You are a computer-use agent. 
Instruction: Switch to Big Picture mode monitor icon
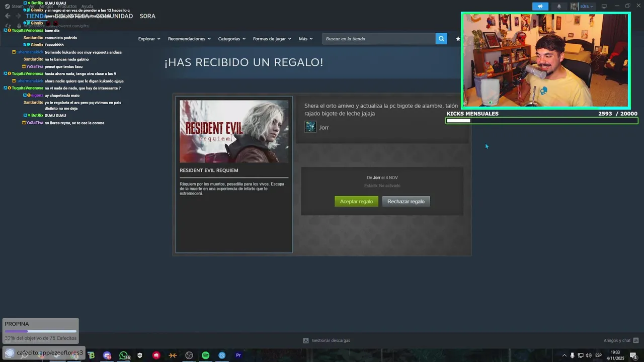pos(604,7)
